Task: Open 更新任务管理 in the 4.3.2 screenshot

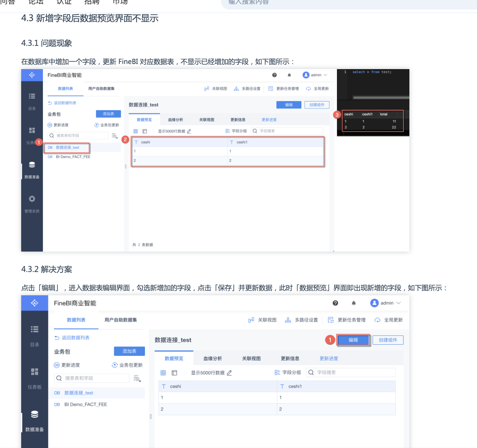Action: click(x=347, y=320)
